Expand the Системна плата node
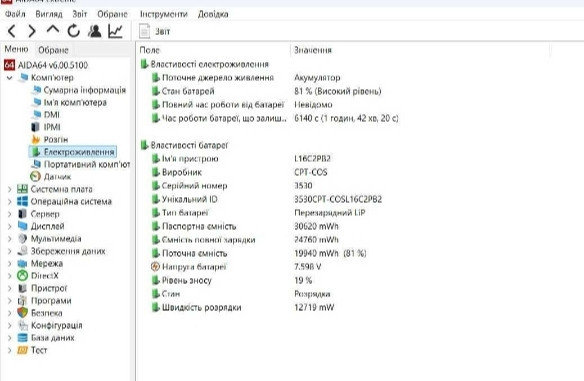The height and width of the screenshot is (381, 584). (10, 189)
